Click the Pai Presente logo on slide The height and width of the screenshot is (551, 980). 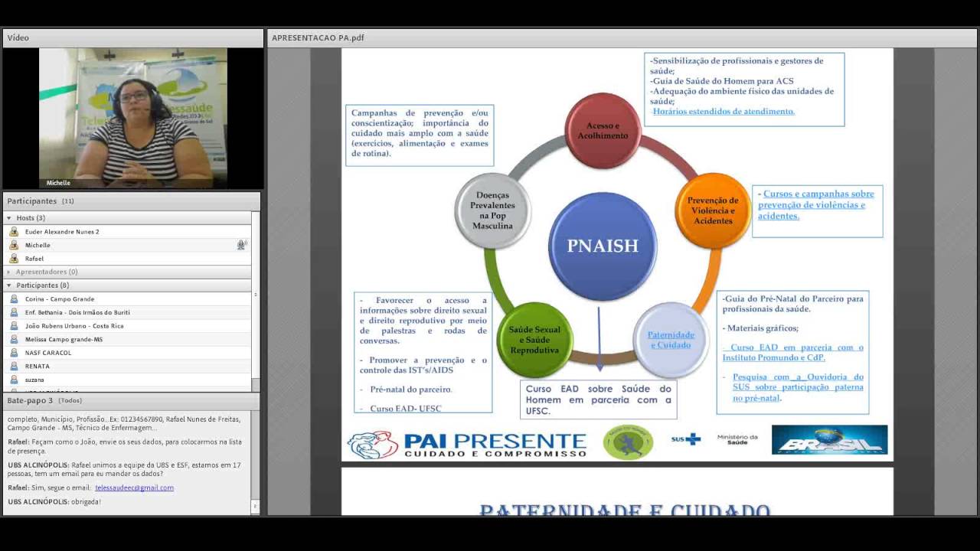(x=467, y=445)
